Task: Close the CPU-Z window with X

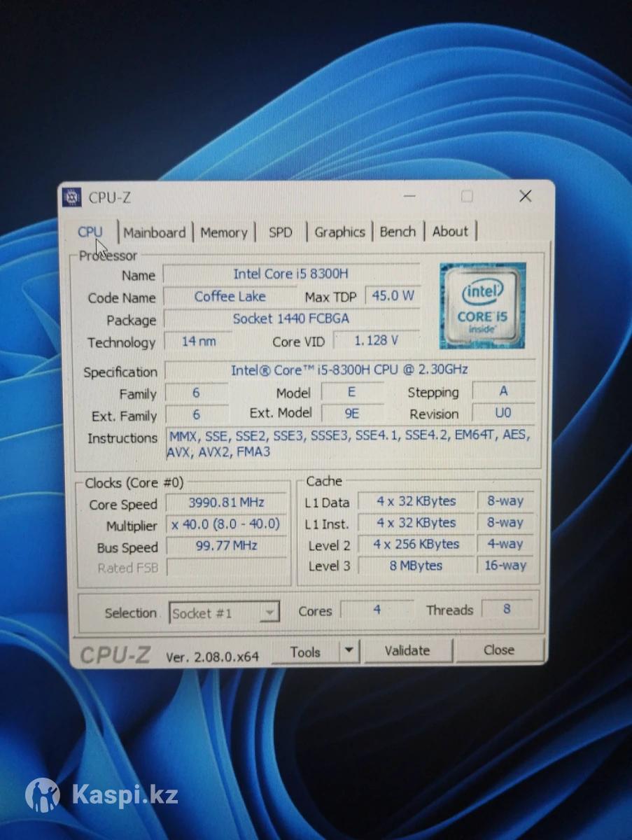Action: click(525, 197)
